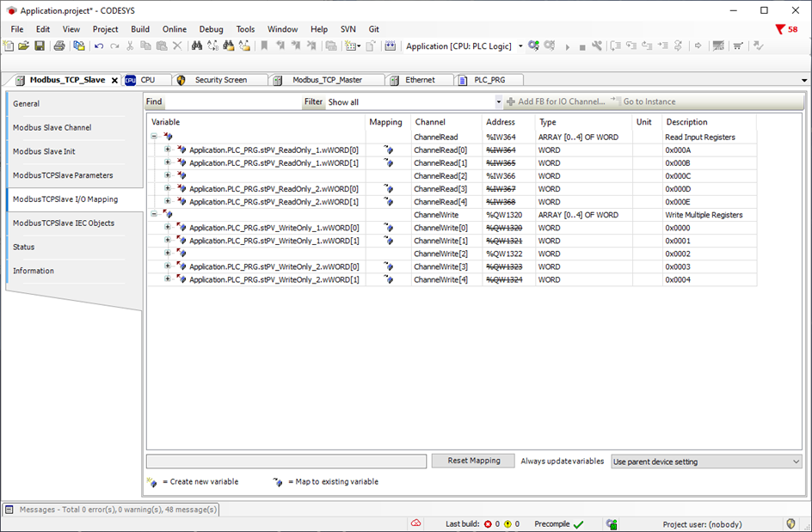Click into the Find text field
The height and width of the screenshot is (532, 812).
pyautogui.click(x=232, y=101)
